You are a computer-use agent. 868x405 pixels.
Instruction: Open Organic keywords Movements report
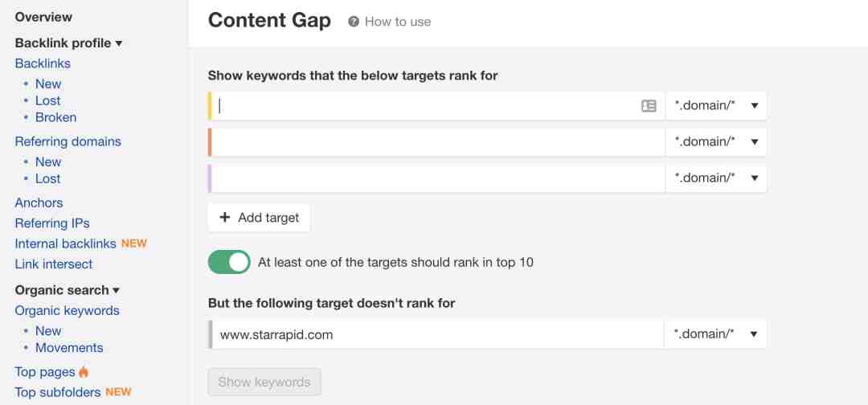click(69, 347)
